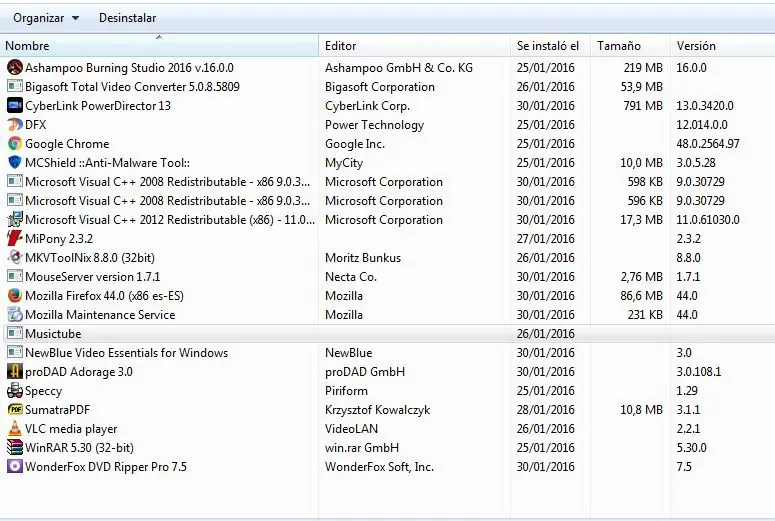Click the Ashampoo Burning Studio icon
This screenshot has width=775, height=521.
[15, 67]
